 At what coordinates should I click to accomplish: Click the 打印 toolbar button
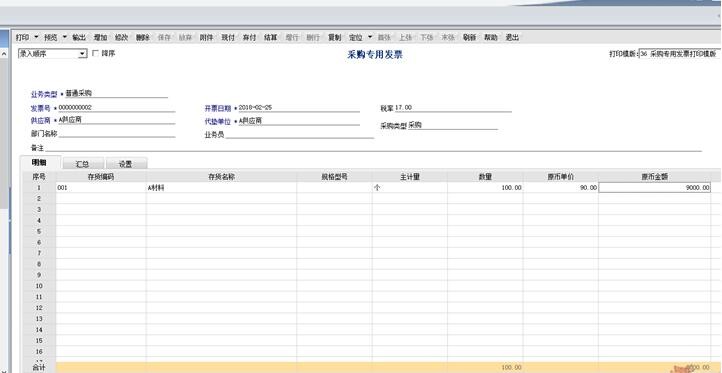coord(22,37)
